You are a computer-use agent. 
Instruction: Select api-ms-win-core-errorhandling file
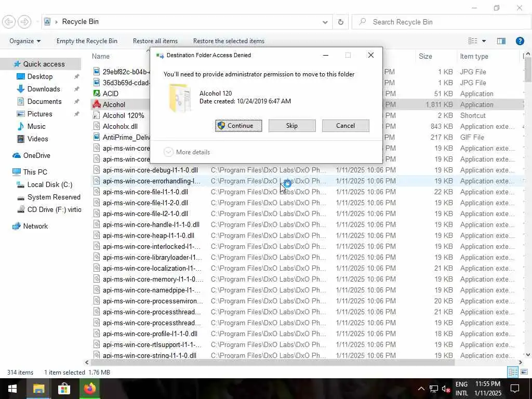pyautogui.click(x=151, y=181)
